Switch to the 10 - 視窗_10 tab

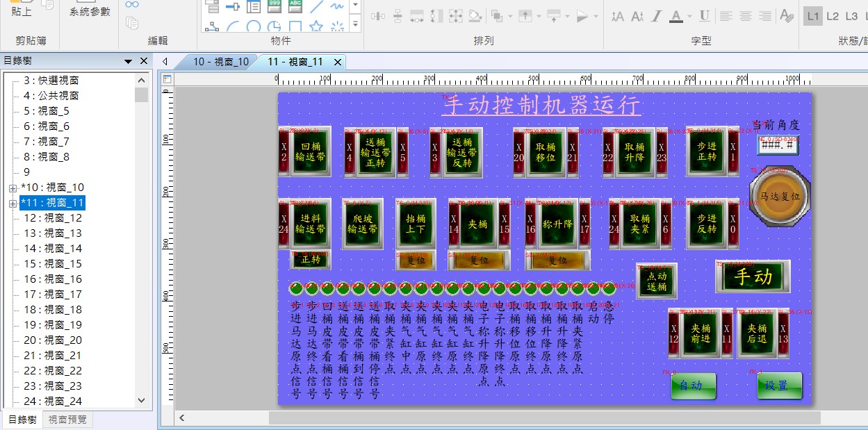220,62
